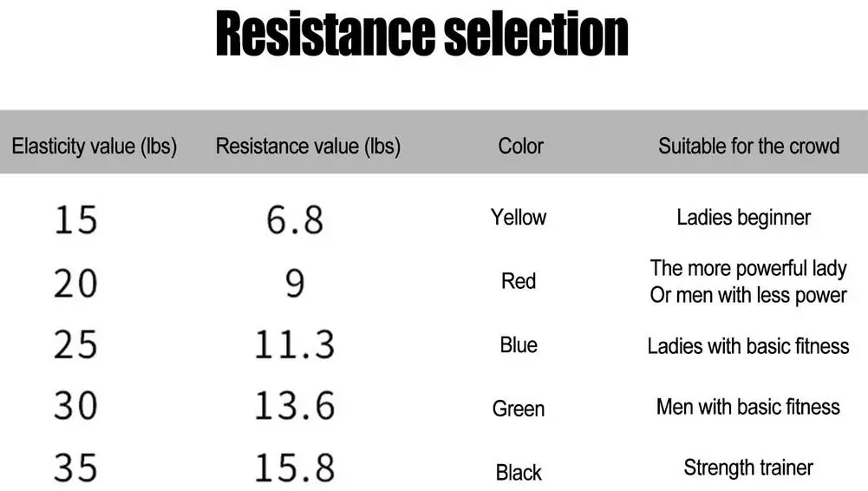The image size is (868, 491).
Task: Click the Black color label
Action: click(x=519, y=473)
